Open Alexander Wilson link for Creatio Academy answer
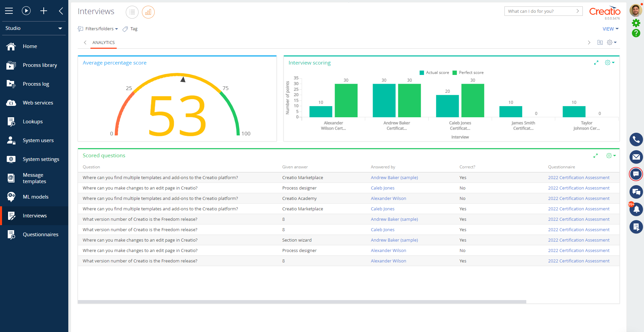The width and height of the screenshot is (644, 332). tap(388, 199)
